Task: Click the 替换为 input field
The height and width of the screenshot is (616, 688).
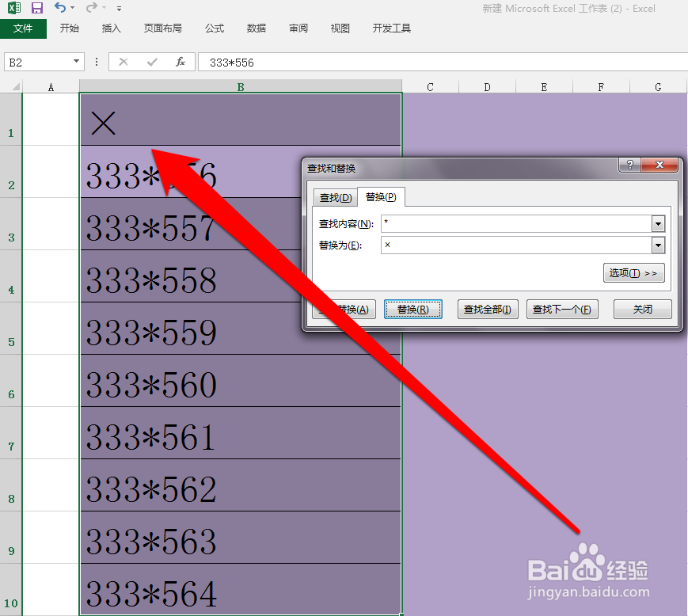Action: point(516,245)
